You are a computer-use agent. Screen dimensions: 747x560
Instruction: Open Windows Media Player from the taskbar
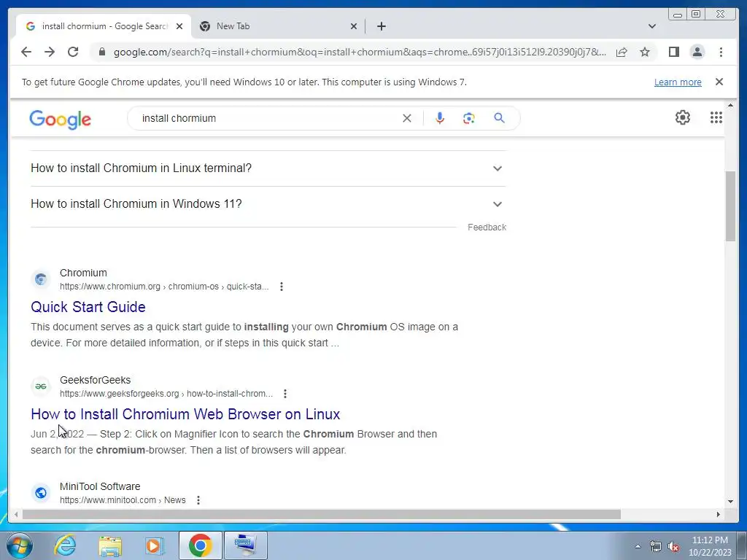coord(153,545)
